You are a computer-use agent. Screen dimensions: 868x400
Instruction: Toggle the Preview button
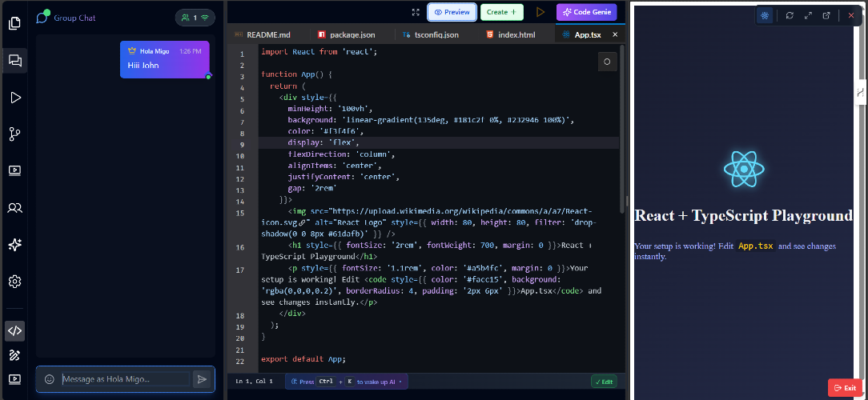[x=452, y=12]
